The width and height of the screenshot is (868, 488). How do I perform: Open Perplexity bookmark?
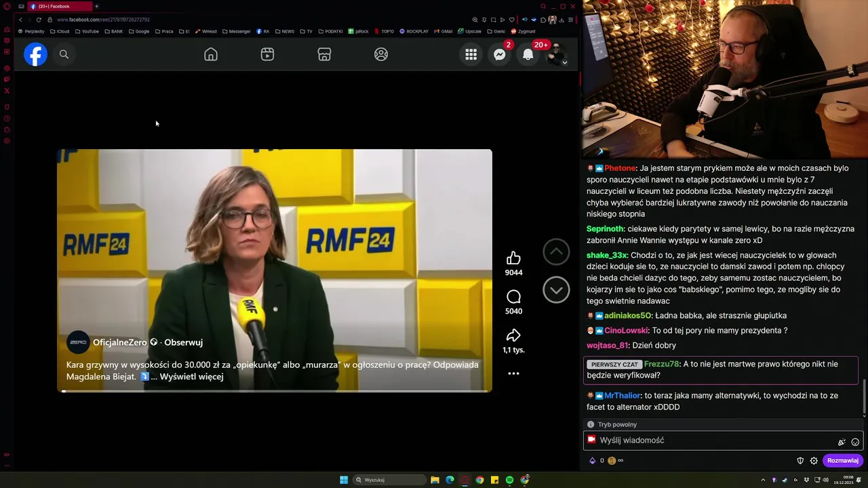point(31,31)
